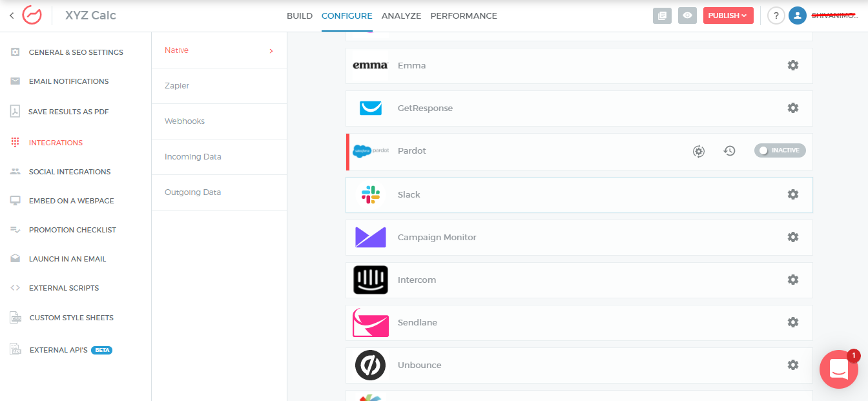Open Slack integration settings gear
The image size is (868, 401).
point(793,194)
